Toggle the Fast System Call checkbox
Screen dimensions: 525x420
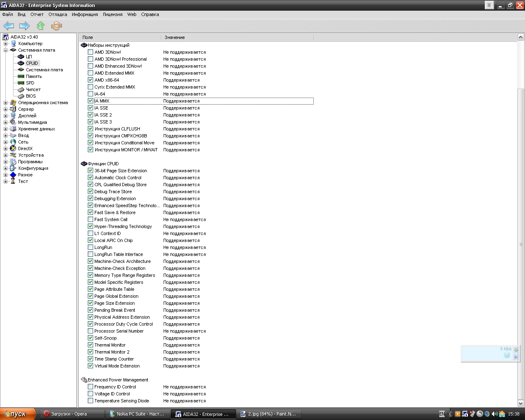tap(90, 219)
